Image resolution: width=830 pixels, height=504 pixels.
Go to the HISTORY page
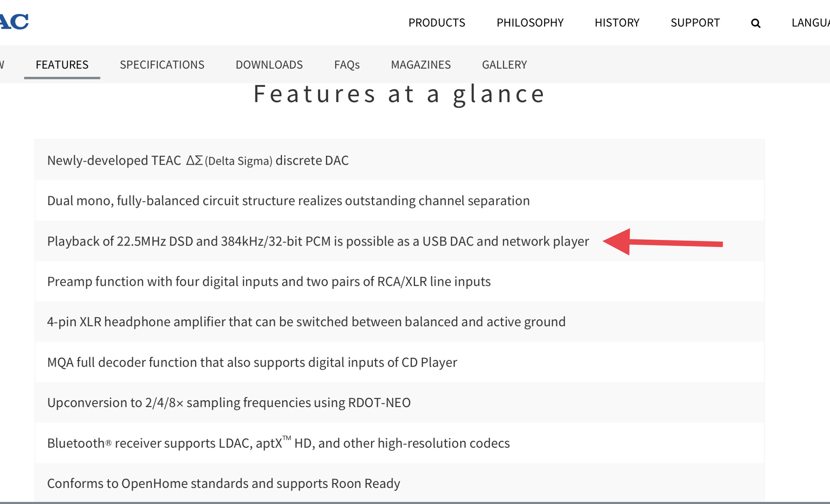click(x=617, y=23)
